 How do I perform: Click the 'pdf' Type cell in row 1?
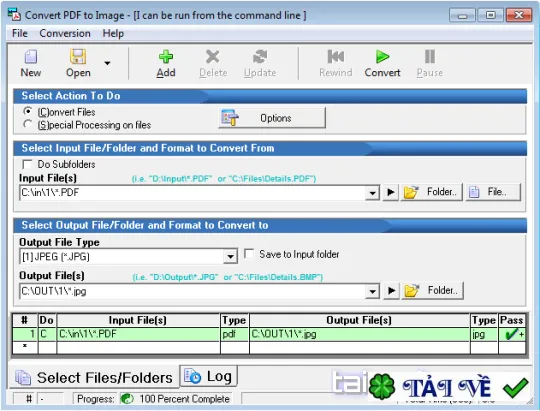coord(235,334)
